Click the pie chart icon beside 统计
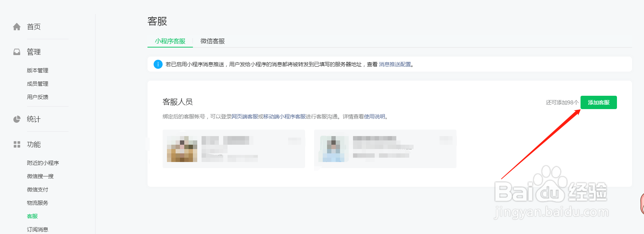The height and width of the screenshot is (234, 644). [17, 119]
